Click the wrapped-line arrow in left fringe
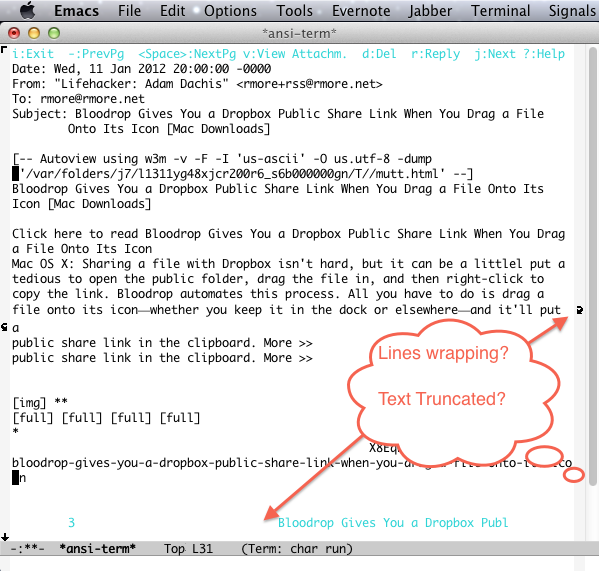 (x=5, y=327)
